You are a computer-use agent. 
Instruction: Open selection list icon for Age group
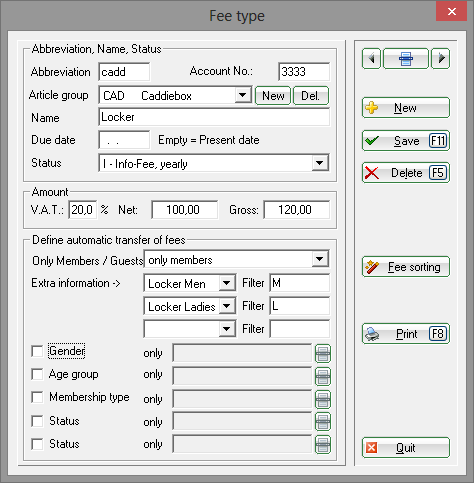tap(323, 376)
